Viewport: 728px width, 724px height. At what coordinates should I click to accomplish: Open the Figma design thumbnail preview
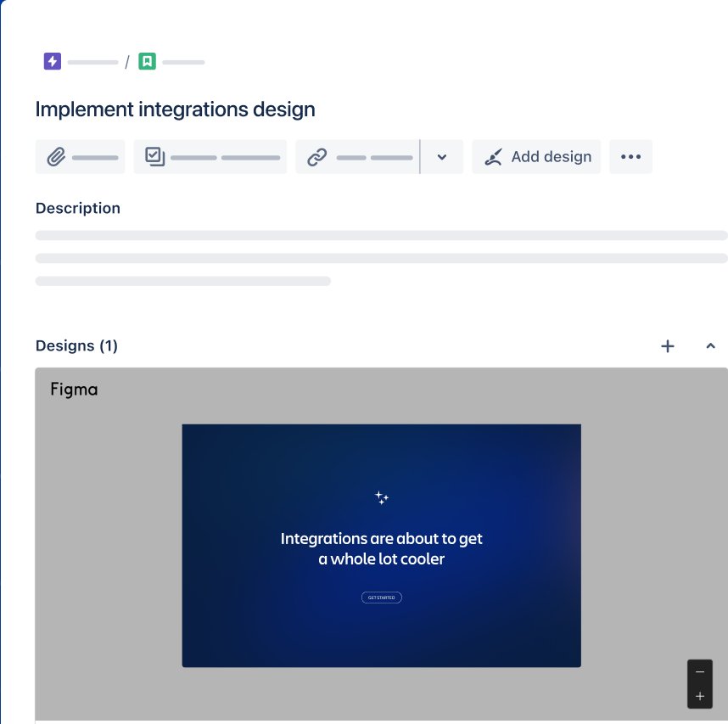coord(382,546)
